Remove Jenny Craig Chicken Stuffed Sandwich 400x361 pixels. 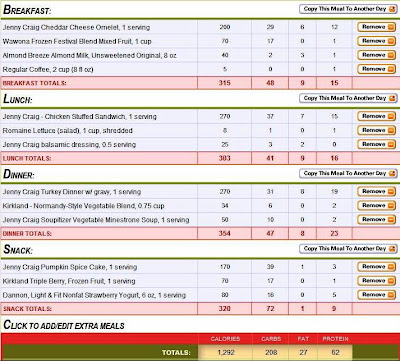[x=376, y=116]
